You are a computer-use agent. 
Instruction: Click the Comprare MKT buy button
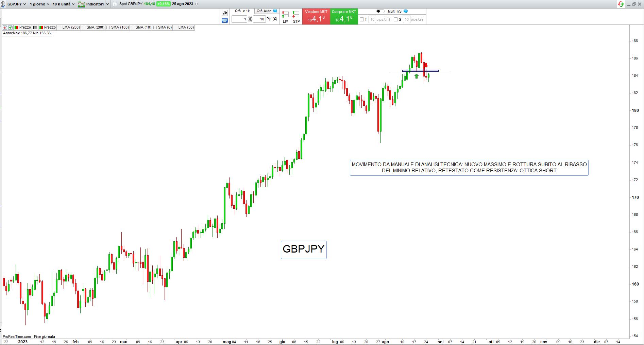pyautogui.click(x=344, y=17)
